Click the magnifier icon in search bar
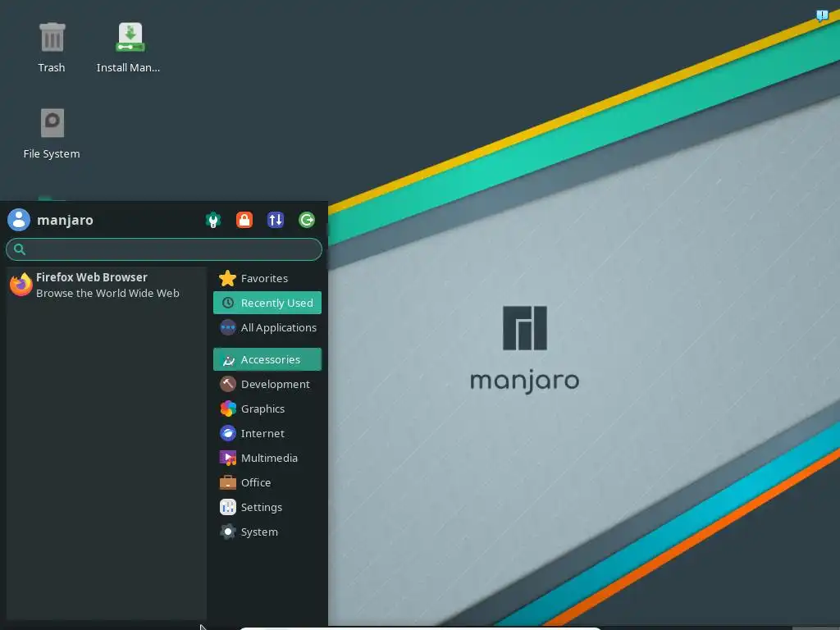Image resolution: width=840 pixels, height=630 pixels. tap(20, 249)
